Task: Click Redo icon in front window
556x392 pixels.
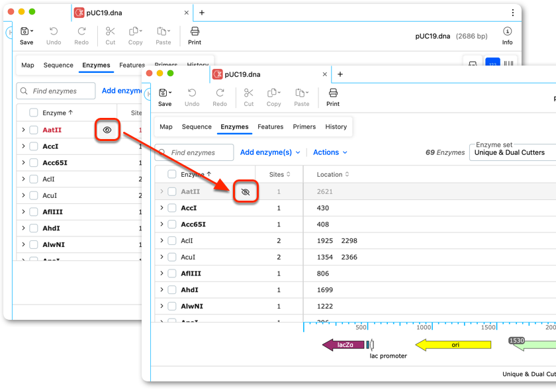Action: (x=220, y=93)
